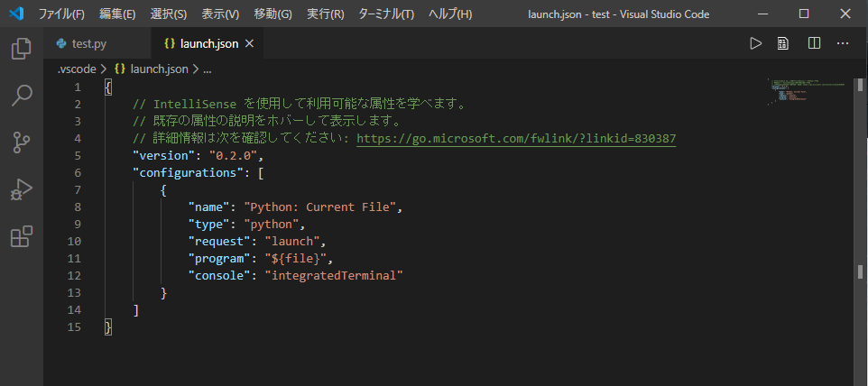Open the Explorer view in activity bar
Image resolution: width=868 pixels, height=386 pixels.
click(x=22, y=49)
